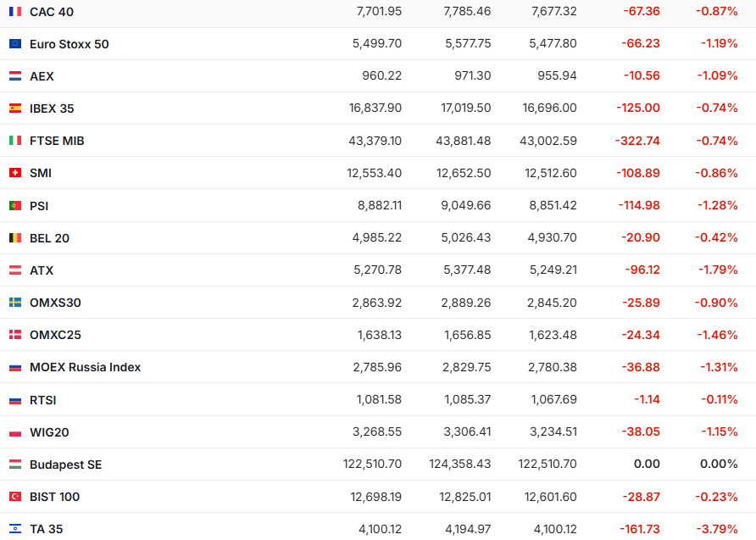Click the PSI index name
Viewport: 756px width, 540px height.
click(39, 206)
